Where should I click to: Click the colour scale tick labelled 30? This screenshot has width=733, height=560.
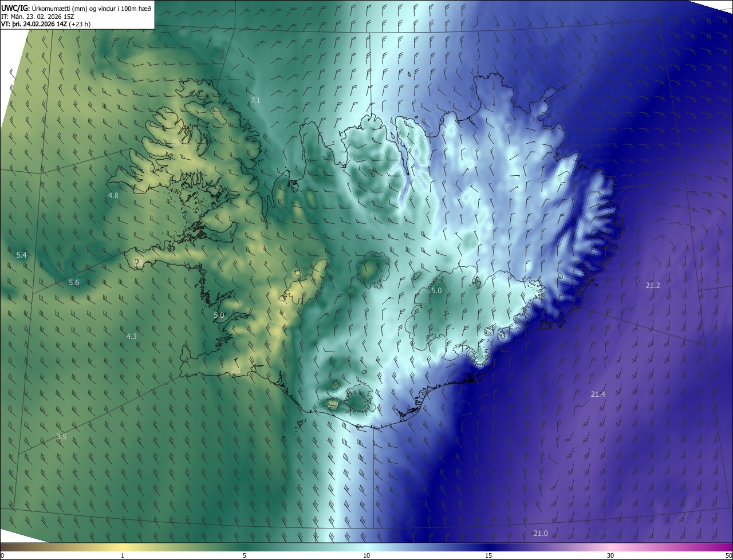click(x=610, y=555)
